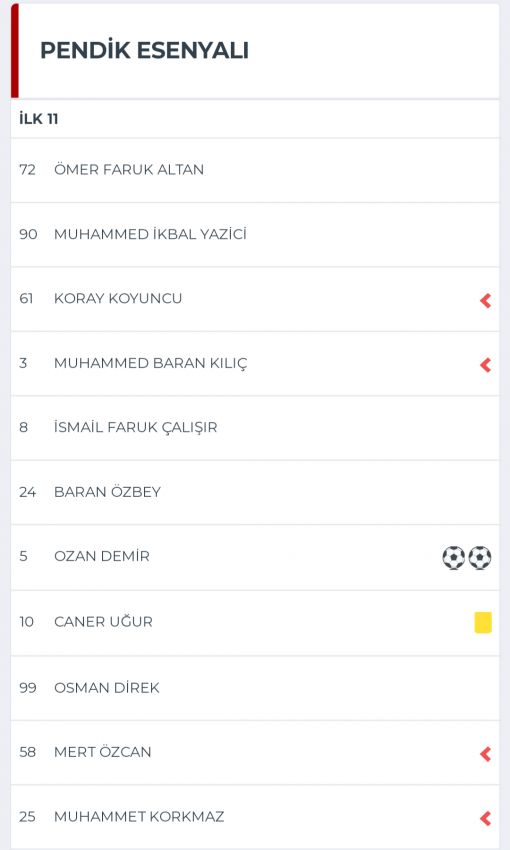
Task: Select the İLK 11 section label
Action: pos(38,119)
